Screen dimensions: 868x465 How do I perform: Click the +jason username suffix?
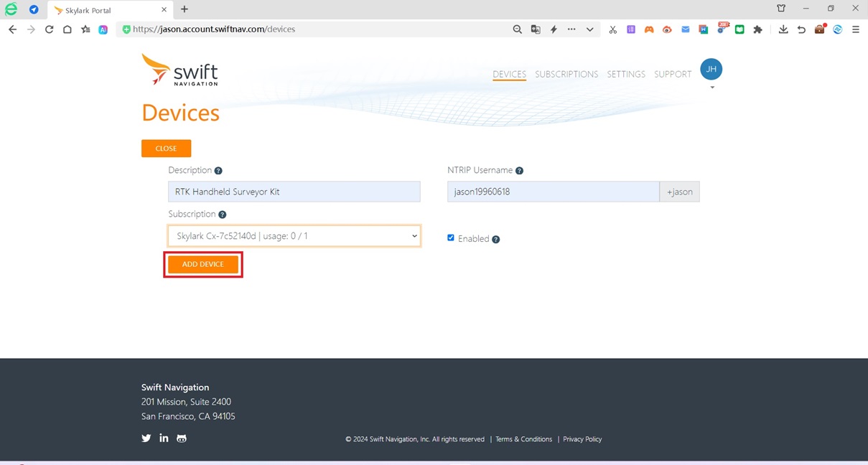(x=680, y=192)
